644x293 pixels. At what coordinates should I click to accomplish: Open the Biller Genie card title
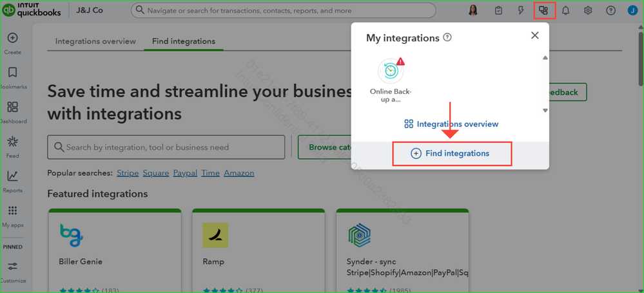81,261
